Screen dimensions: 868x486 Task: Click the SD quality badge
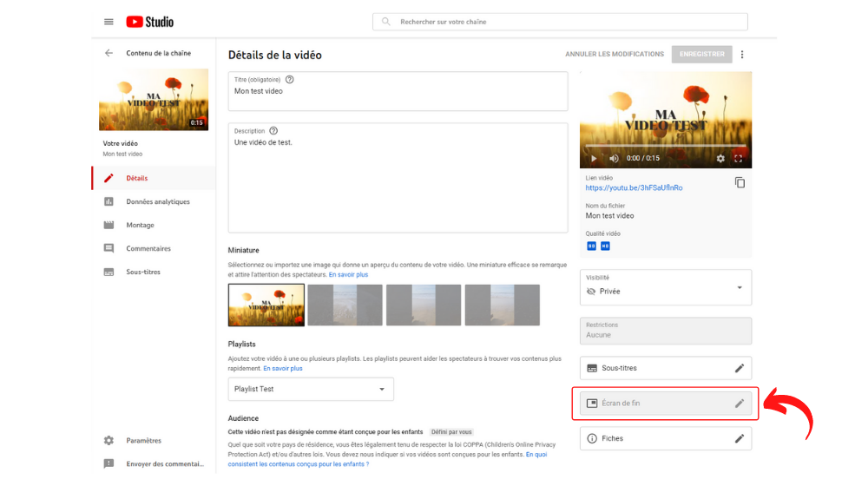[591, 246]
